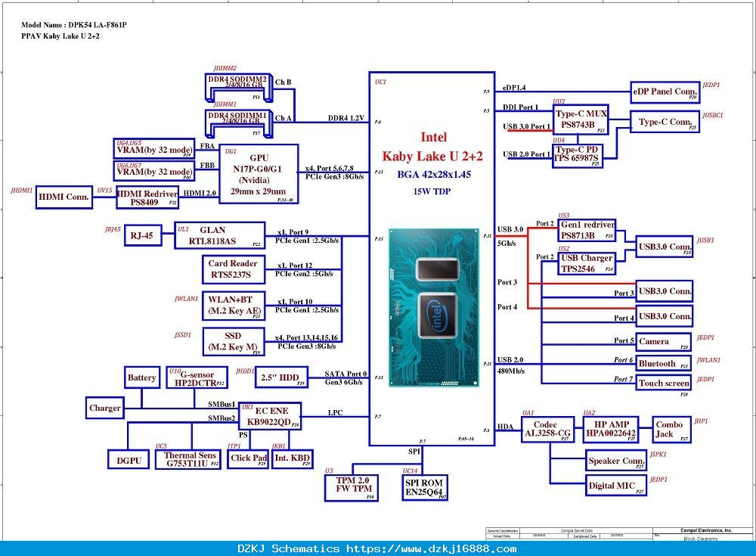Click the Type-C PD TPS65987S block
Screen dimensions: 756x556
click(577, 156)
